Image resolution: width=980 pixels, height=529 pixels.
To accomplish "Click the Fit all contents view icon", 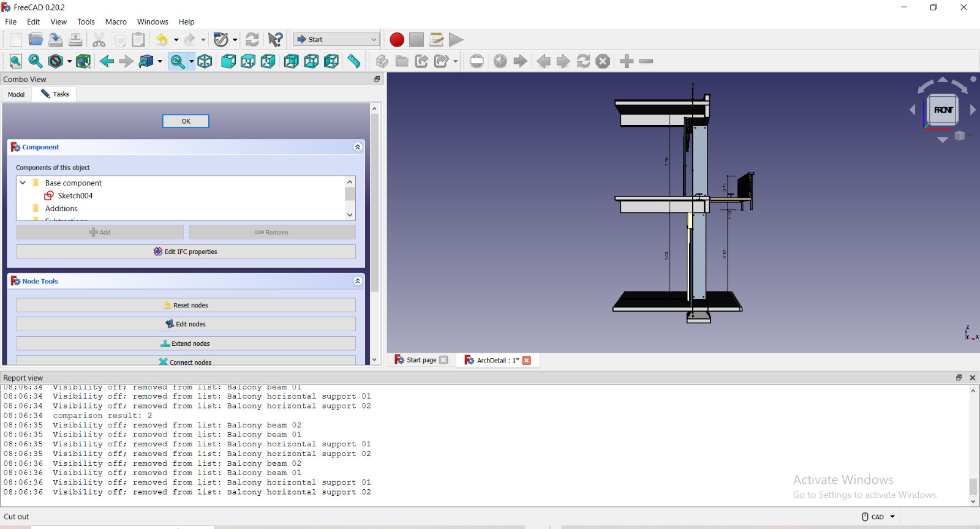I will tap(15, 61).
